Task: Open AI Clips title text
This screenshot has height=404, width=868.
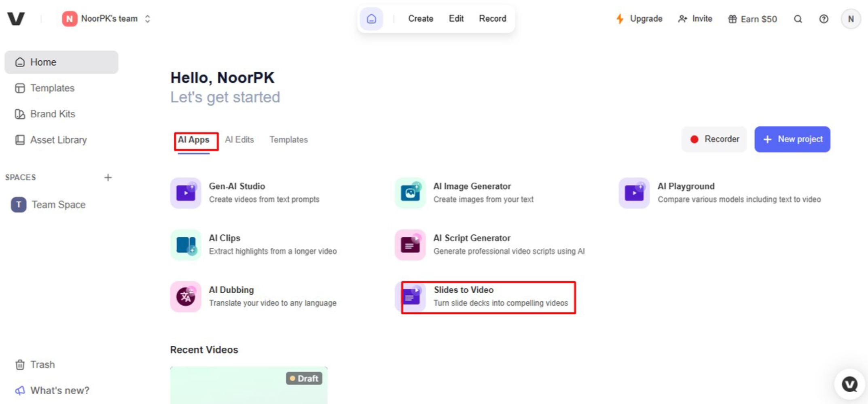Action: [224, 238]
